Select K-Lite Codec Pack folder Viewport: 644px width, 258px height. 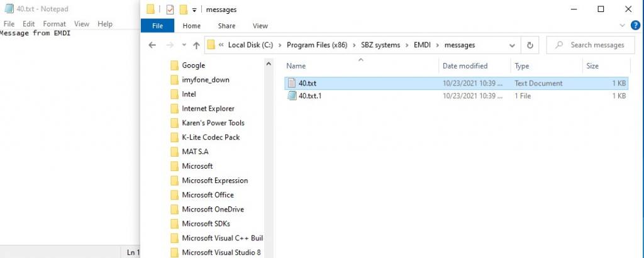tap(211, 137)
